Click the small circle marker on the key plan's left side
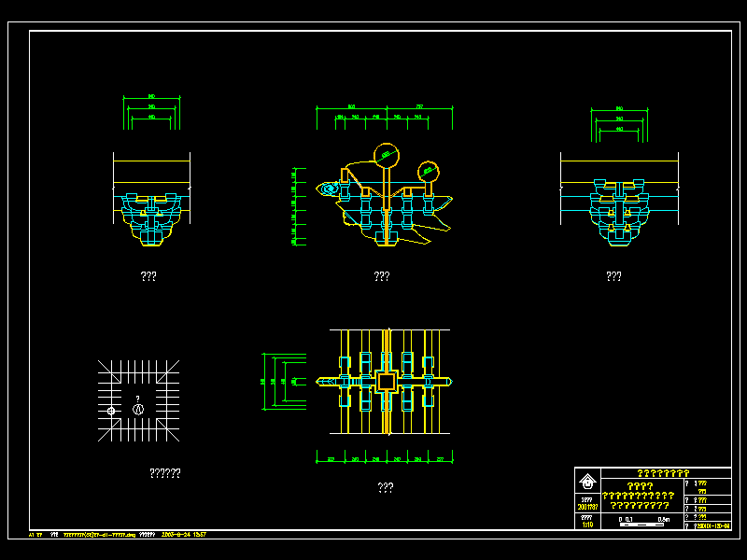The image size is (747, 560). point(111,411)
